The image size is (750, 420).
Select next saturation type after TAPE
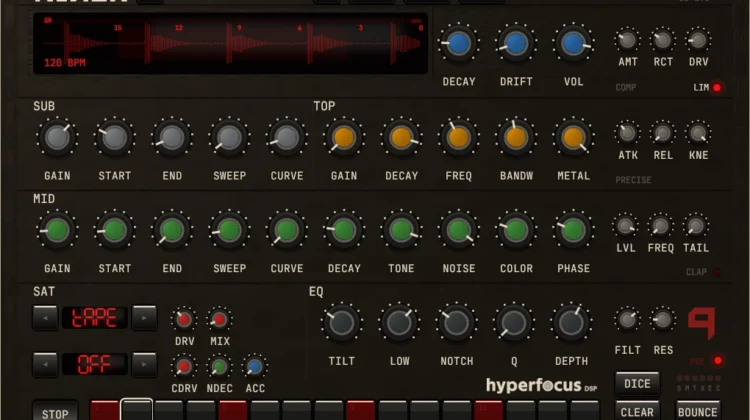tap(144, 318)
